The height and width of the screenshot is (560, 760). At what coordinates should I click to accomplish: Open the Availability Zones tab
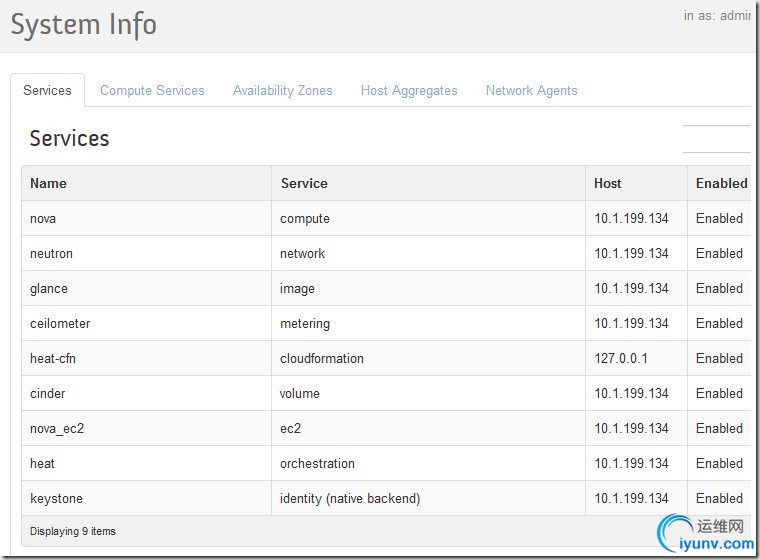pyautogui.click(x=282, y=90)
